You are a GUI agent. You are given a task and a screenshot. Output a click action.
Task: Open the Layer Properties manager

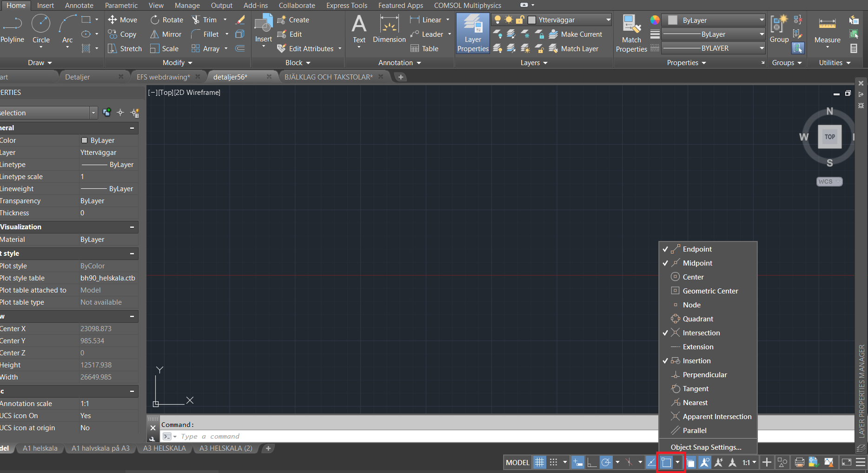point(472,33)
